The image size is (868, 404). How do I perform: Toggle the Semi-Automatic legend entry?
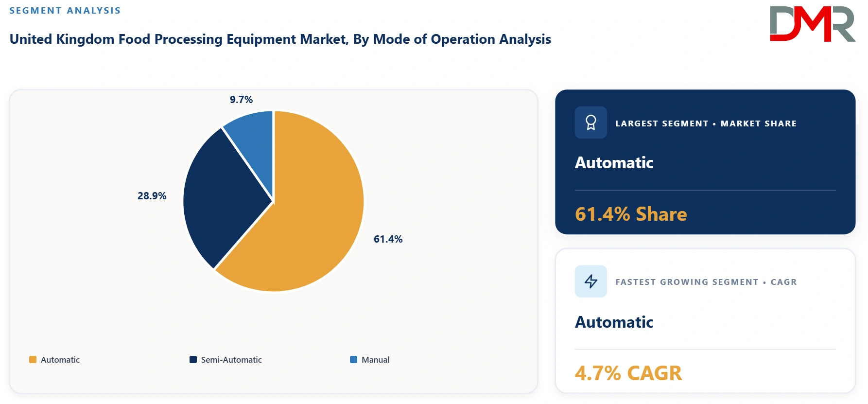point(226,360)
